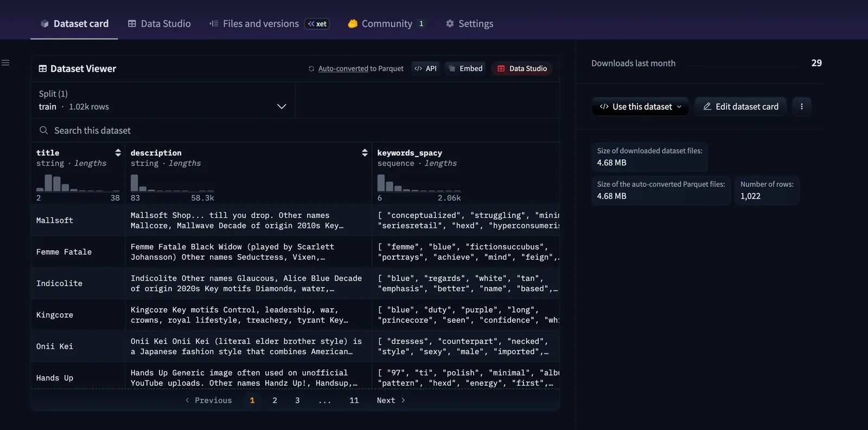The image size is (868, 430).
Task: Click the Number of rows 1,022 value
Action: [x=750, y=196]
